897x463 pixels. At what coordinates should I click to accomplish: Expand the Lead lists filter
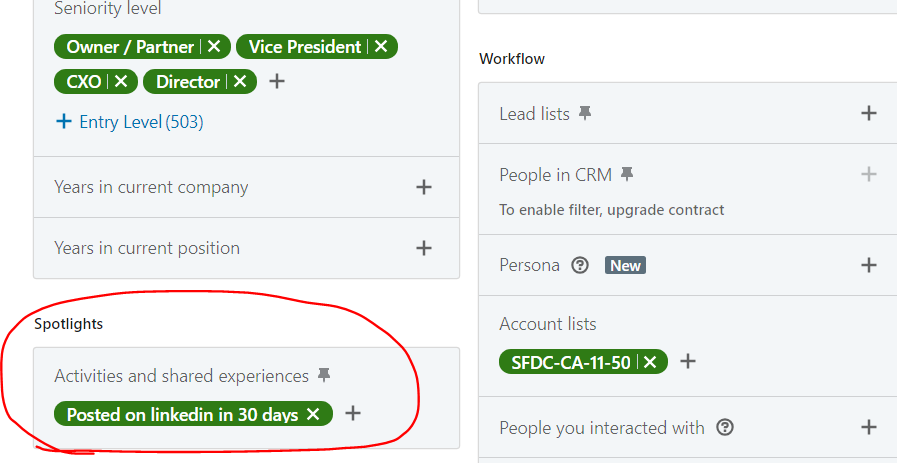point(868,113)
